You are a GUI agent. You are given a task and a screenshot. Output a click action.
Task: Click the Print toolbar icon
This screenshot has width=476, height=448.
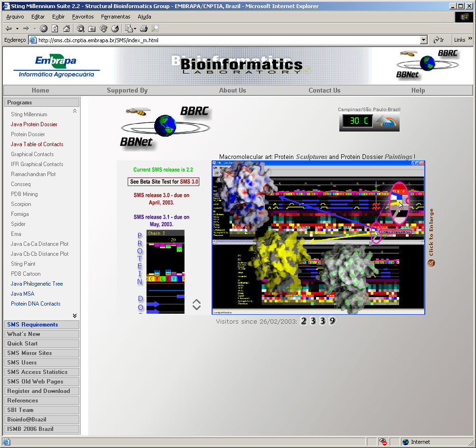[144, 28]
